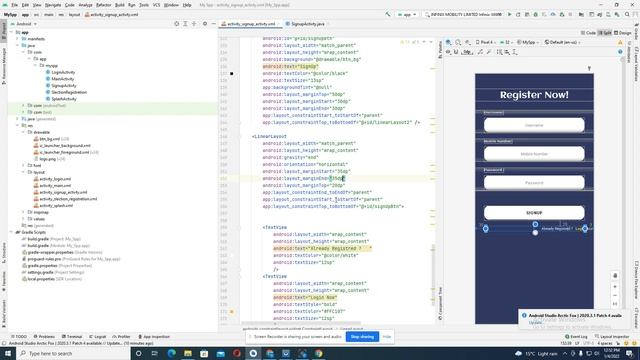Switch editor to Split view

pos(604,33)
